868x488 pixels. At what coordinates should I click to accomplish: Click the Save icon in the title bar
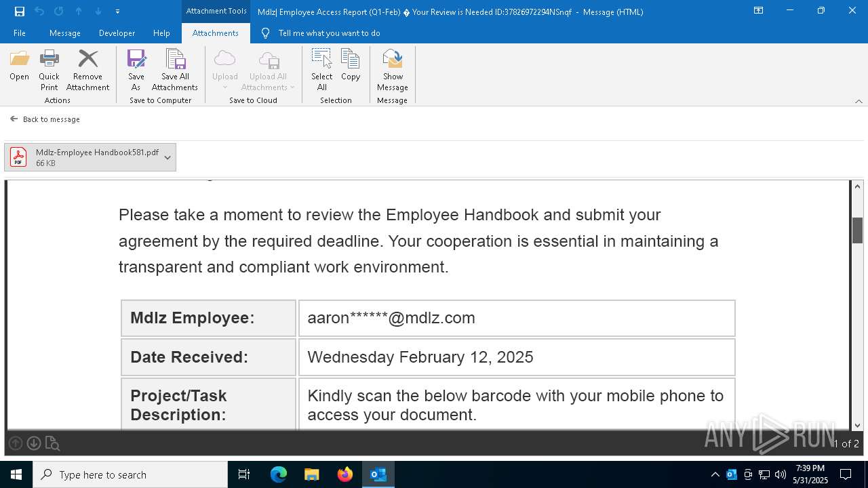pyautogui.click(x=20, y=12)
